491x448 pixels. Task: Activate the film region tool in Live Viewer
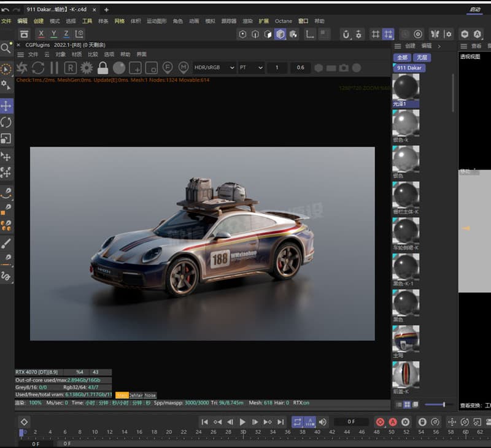pos(152,68)
